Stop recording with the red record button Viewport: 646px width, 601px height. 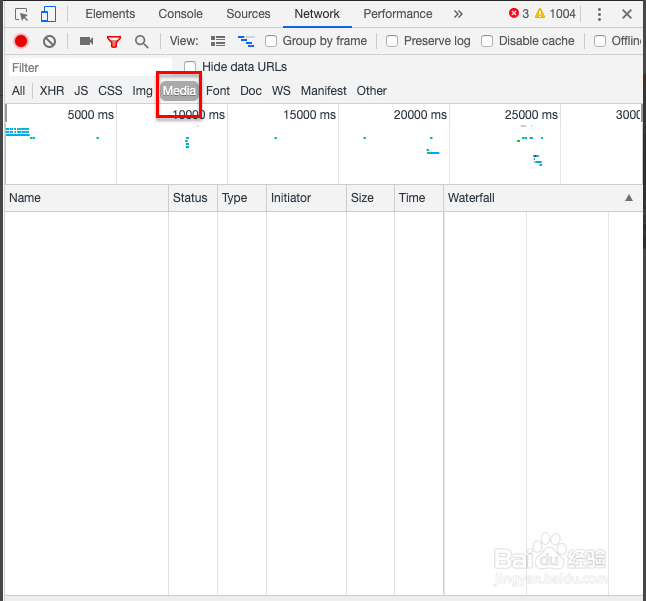pos(21,41)
